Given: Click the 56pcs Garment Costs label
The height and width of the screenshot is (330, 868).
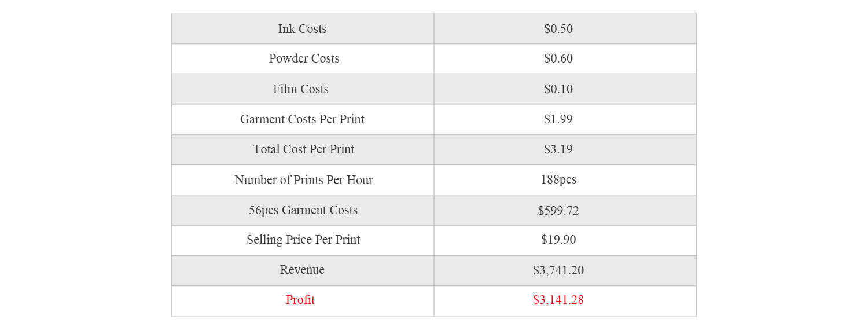Looking at the screenshot, I should [x=303, y=210].
